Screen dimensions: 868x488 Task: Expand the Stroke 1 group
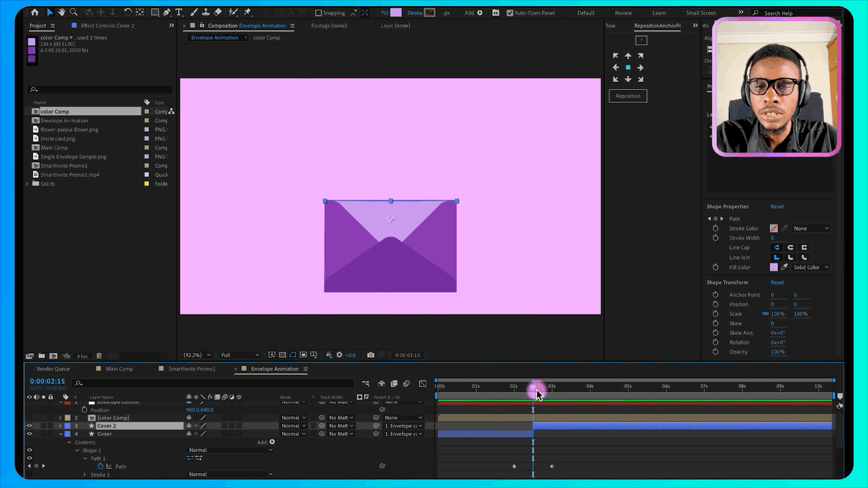pyautogui.click(x=85, y=474)
